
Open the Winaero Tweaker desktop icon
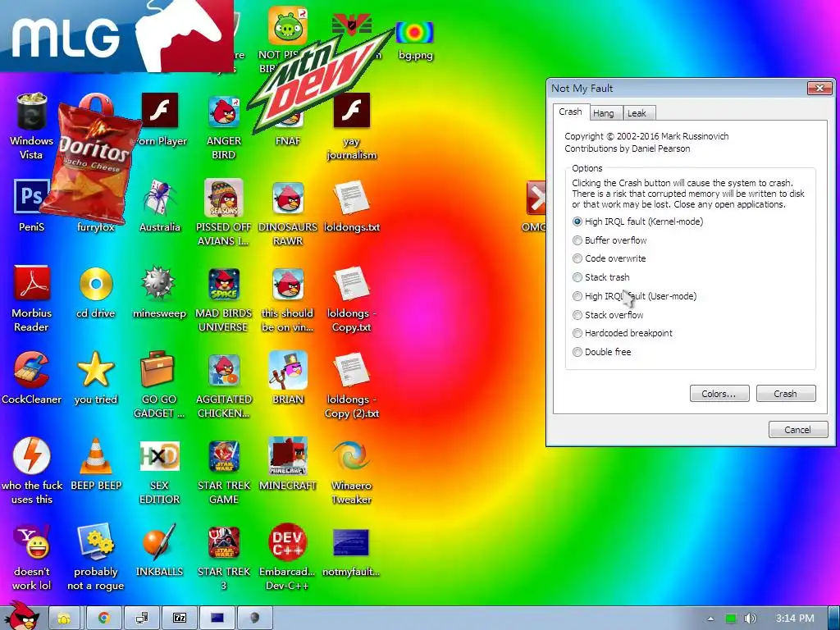click(x=351, y=455)
